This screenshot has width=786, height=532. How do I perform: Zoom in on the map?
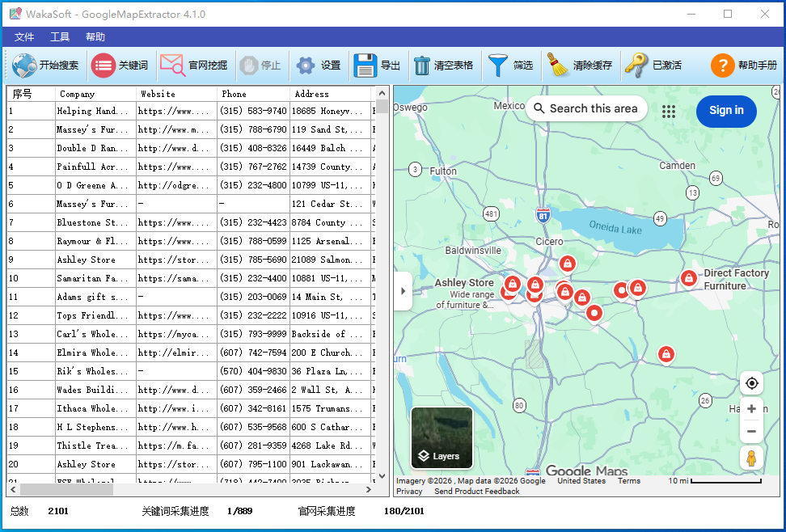(x=751, y=409)
